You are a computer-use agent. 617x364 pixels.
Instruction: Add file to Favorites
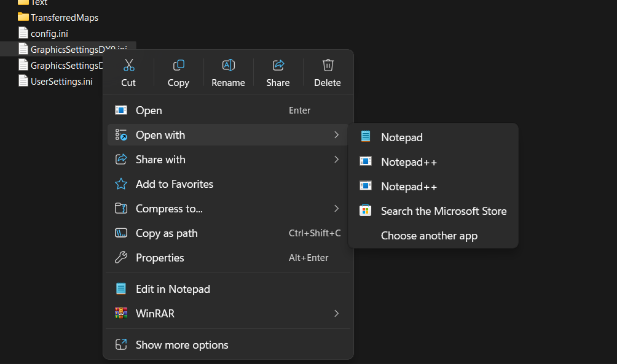pyautogui.click(x=175, y=184)
